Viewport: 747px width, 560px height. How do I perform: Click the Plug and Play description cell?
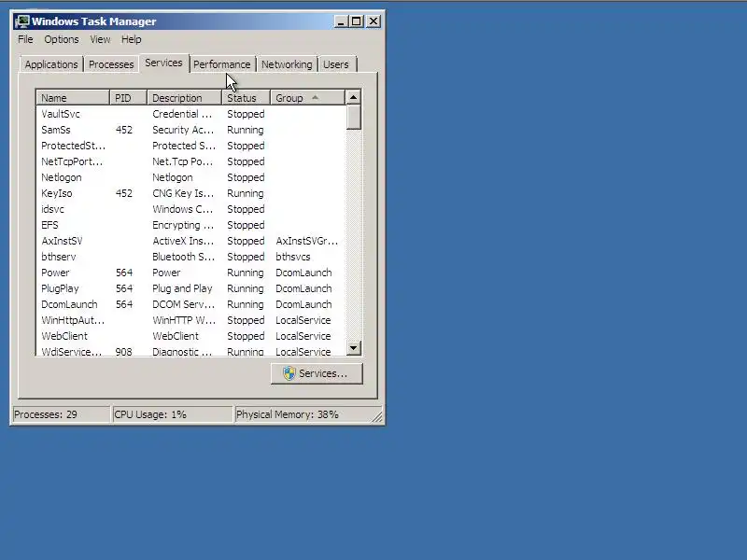coord(182,288)
